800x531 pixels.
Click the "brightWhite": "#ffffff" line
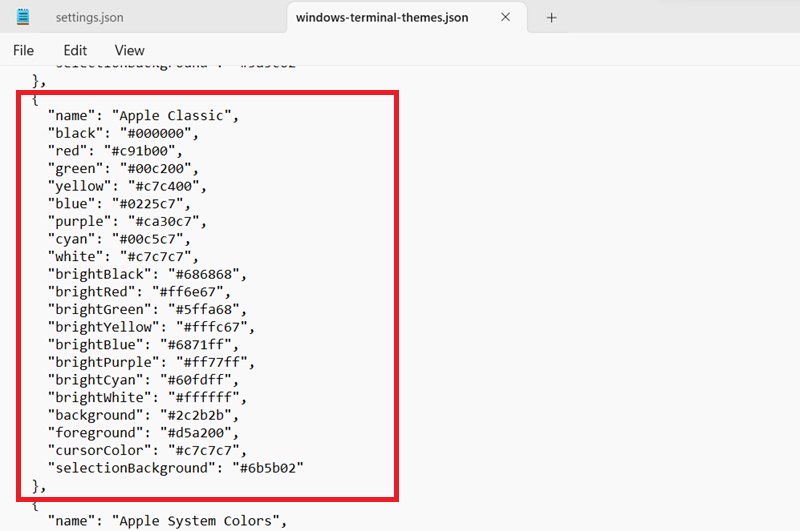tap(147, 397)
